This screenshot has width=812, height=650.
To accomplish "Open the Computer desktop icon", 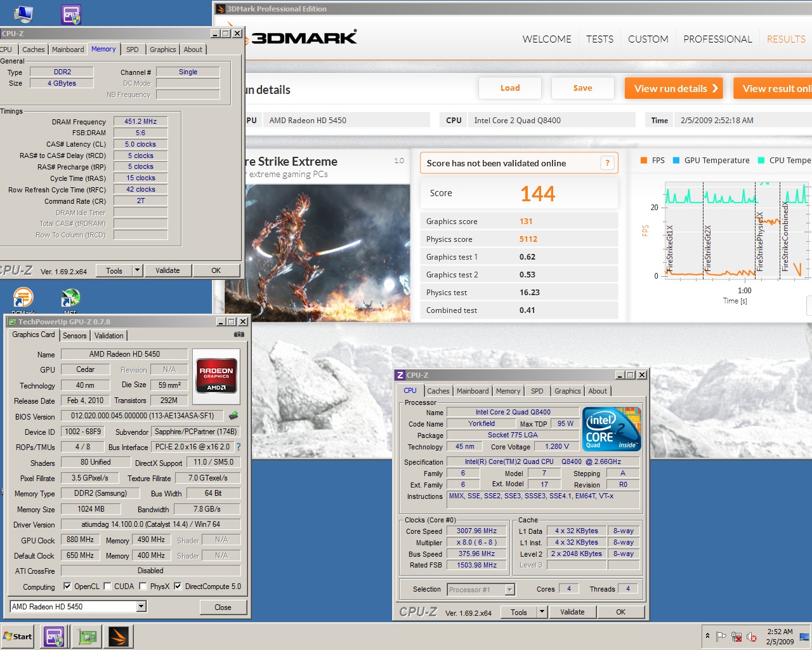I will click(x=23, y=13).
